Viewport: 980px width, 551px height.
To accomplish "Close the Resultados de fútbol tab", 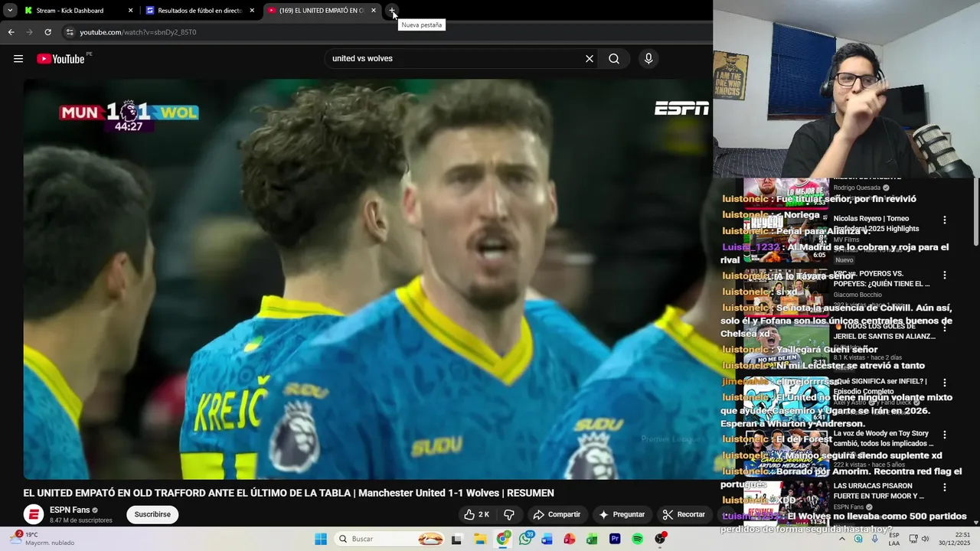I will pyautogui.click(x=252, y=11).
